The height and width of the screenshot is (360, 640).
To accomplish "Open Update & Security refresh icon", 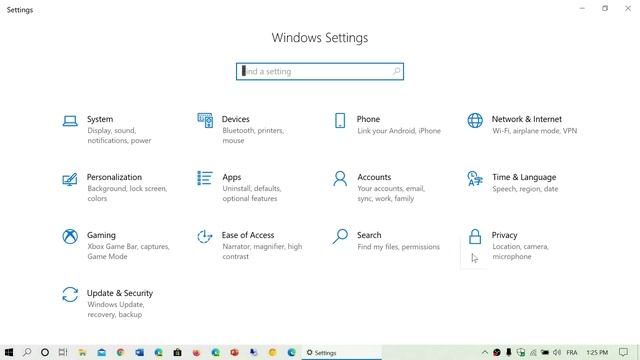I will 70,295.
